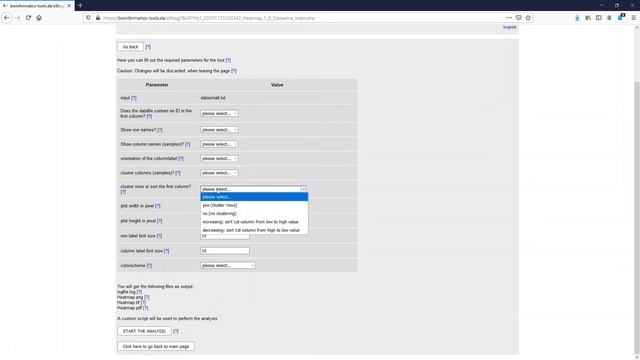Open Show column names dropdown

(219, 144)
